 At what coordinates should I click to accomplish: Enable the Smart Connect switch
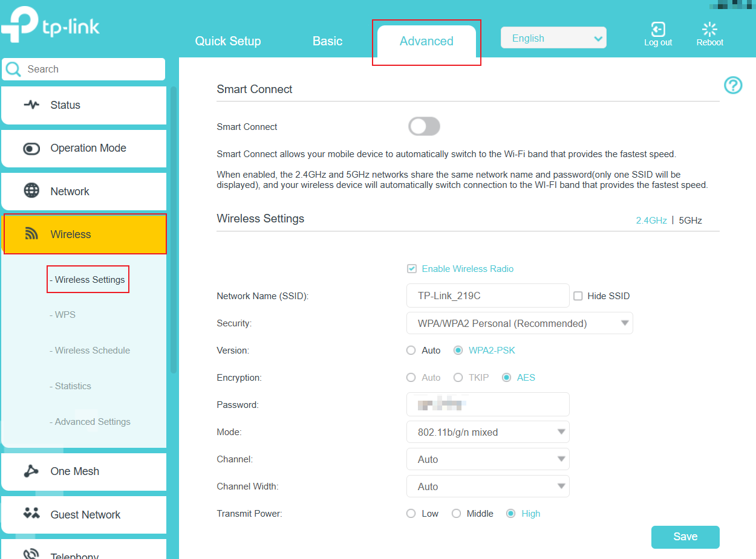coord(424,126)
